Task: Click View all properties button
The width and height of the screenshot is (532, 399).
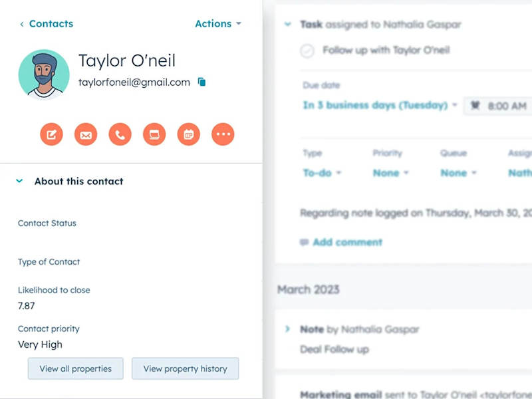Action: click(76, 368)
